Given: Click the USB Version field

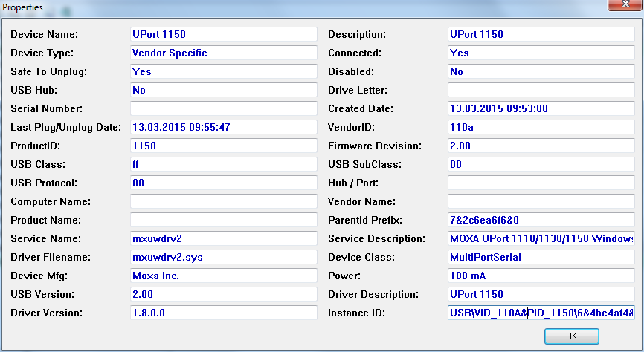Looking at the screenshot, I should 223,294.
